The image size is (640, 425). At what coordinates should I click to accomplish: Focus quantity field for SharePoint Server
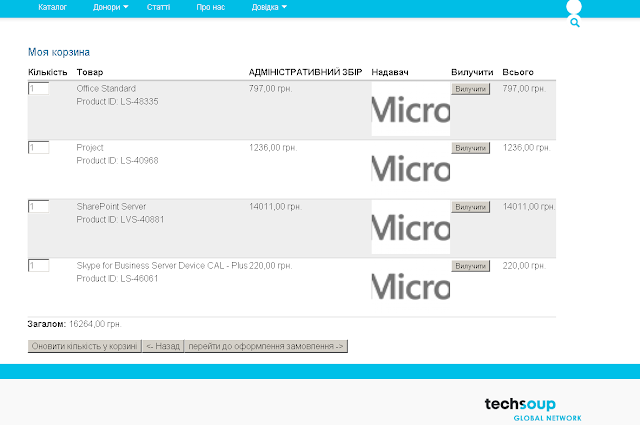[38, 206]
